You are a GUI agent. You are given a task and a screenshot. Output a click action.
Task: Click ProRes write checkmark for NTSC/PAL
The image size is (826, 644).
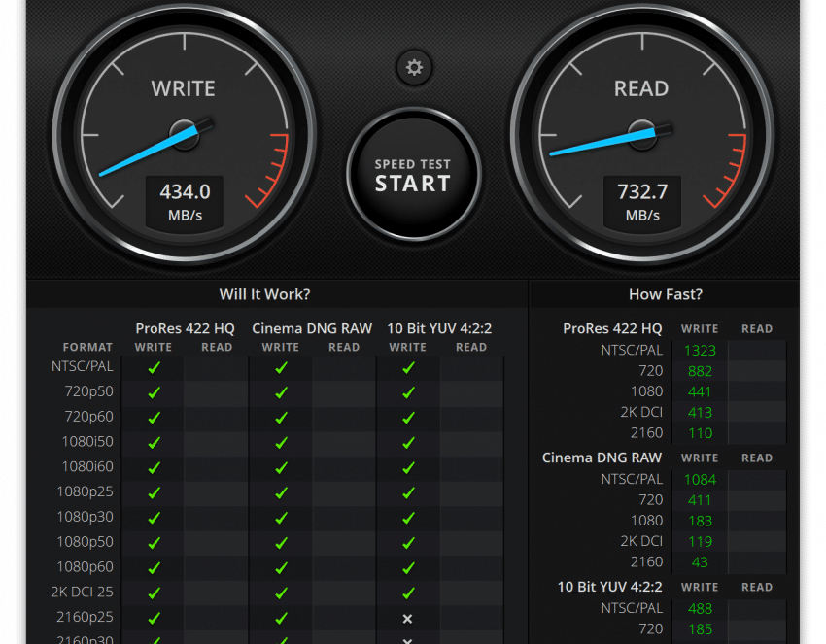pyautogui.click(x=154, y=367)
